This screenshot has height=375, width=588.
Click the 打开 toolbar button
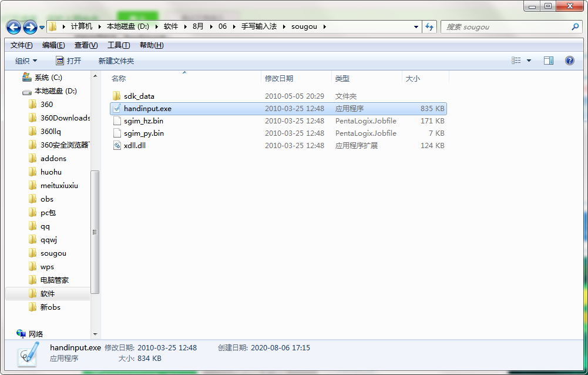[x=68, y=61]
